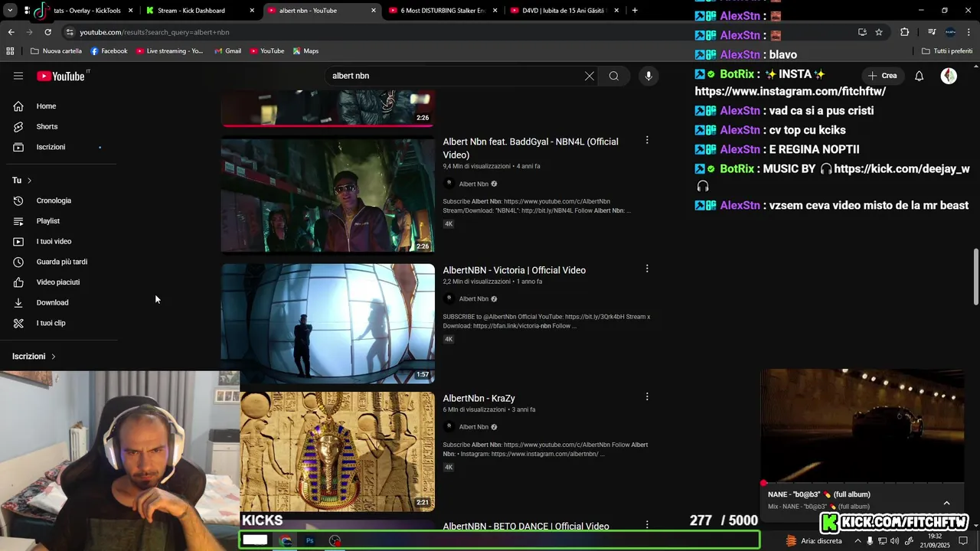980x551 pixels.
Task: Open the Maps bookmark
Action: 305,51
